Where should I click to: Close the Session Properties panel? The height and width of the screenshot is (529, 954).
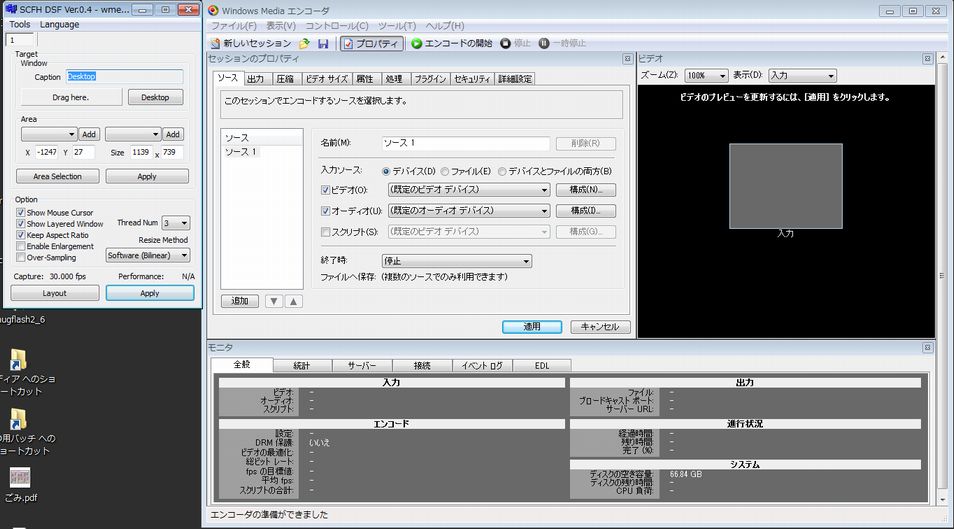click(627, 58)
